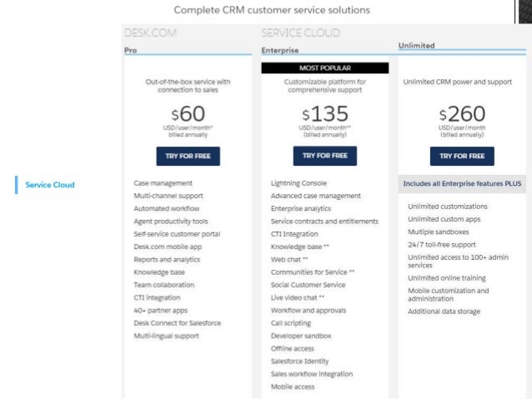Click 'Social Customer Service' feature
This screenshot has width=532, height=399.
click(x=308, y=285)
